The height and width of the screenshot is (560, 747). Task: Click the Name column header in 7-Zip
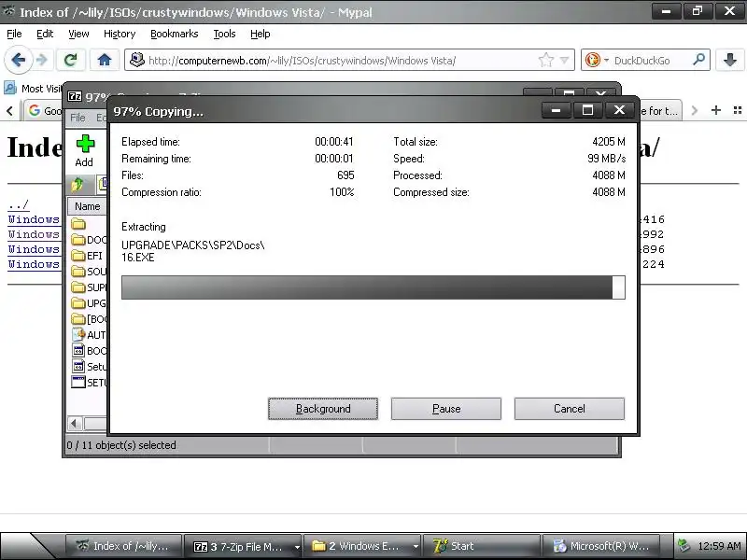[87, 206]
